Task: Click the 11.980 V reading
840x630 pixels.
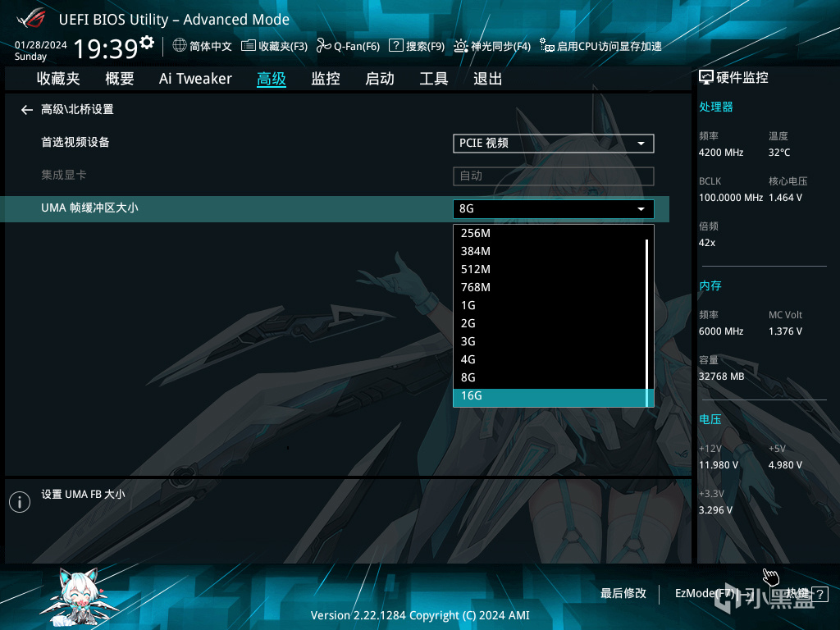Action: pos(719,465)
